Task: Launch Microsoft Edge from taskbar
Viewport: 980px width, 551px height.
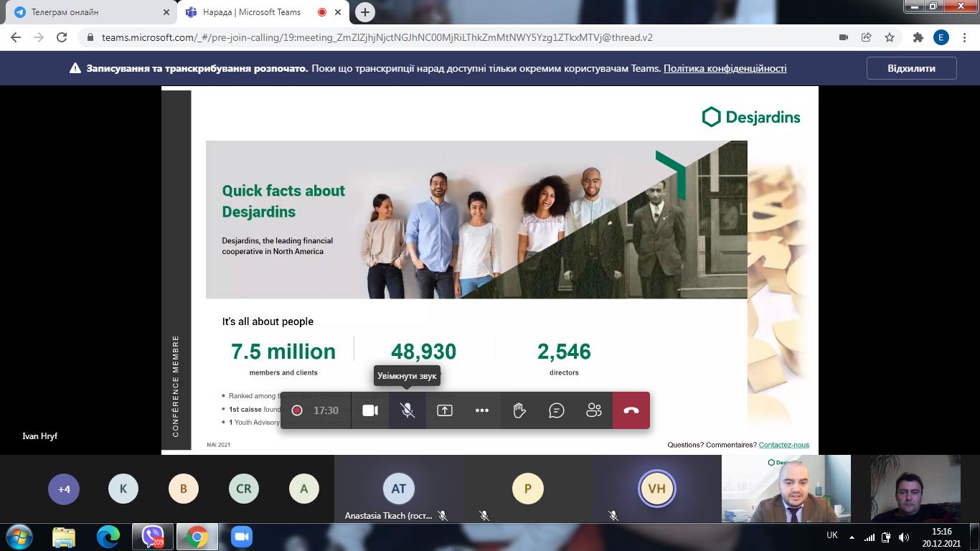Action: pyautogui.click(x=108, y=537)
